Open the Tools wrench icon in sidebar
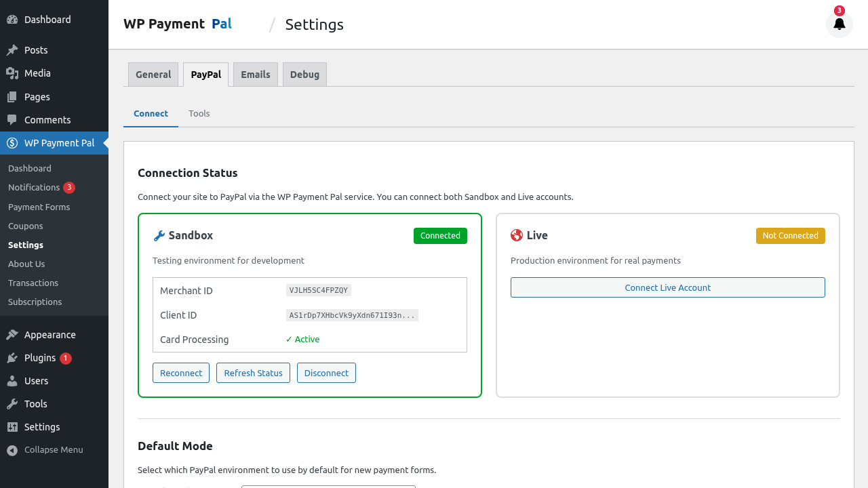This screenshot has height=488, width=868. tap(12, 403)
